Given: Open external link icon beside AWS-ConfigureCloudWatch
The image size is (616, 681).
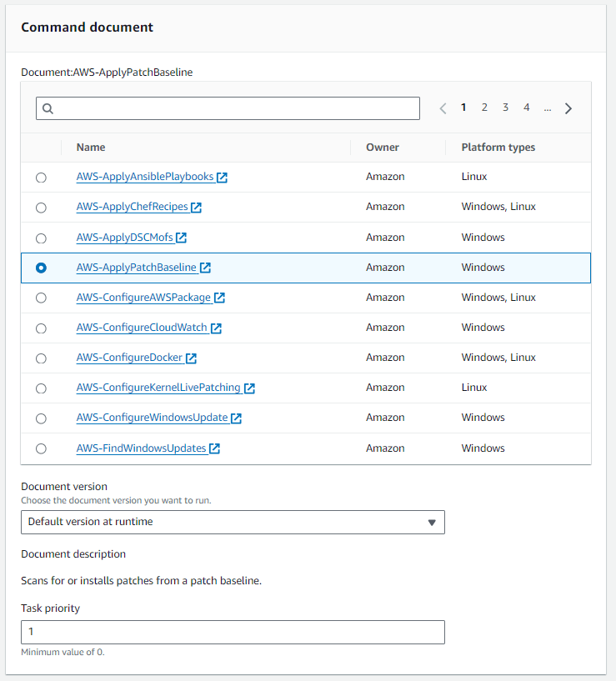Looking at the screenshot, I should [217, 328].
